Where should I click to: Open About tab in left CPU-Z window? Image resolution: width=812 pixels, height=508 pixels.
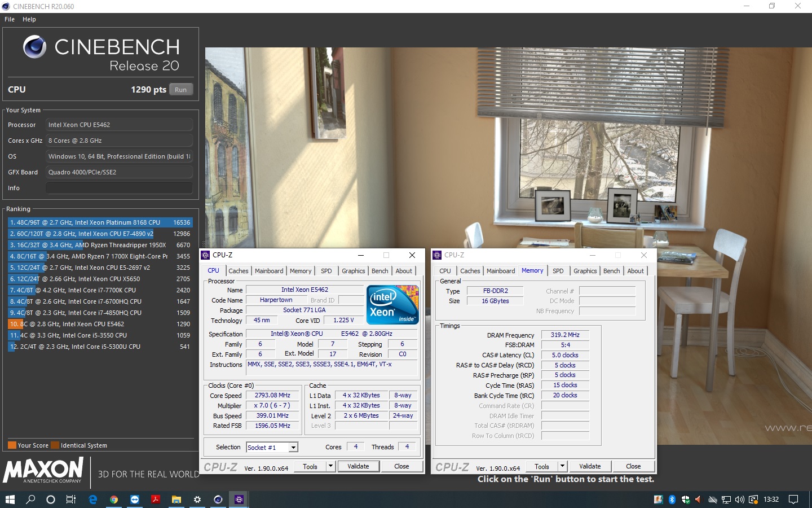tap(404, 271)
